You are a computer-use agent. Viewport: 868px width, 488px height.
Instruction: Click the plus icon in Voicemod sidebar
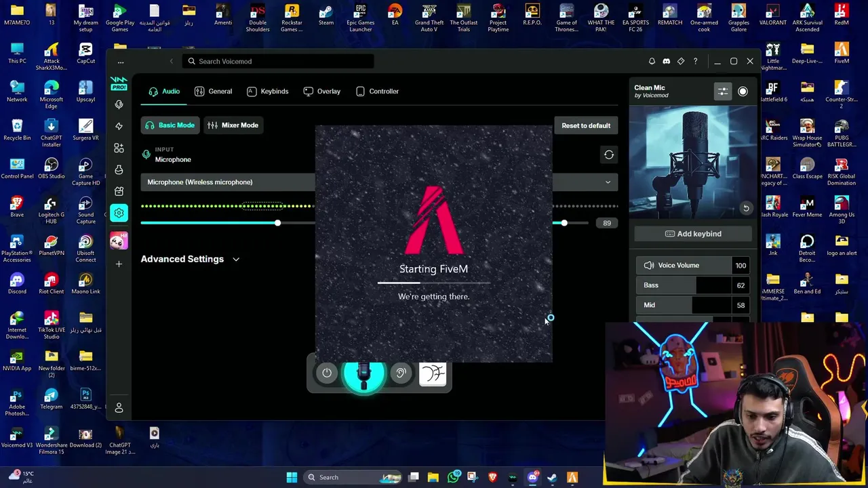(x=119, y=264)
